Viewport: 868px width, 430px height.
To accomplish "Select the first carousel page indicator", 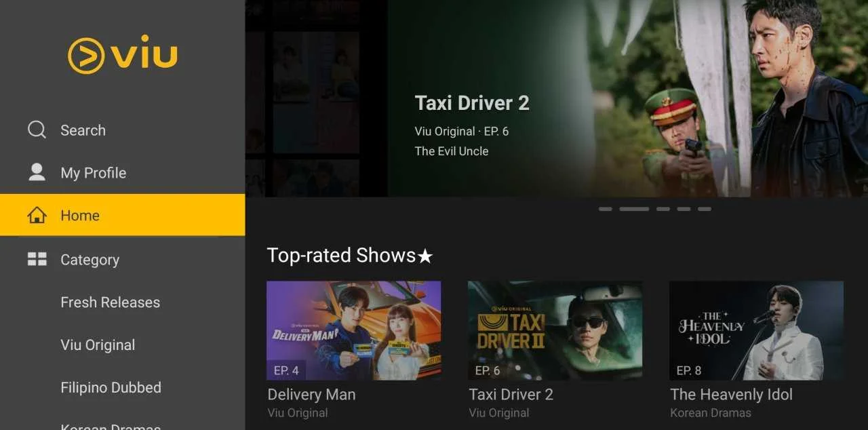I will pyautogui.click(x=605, y=209).
